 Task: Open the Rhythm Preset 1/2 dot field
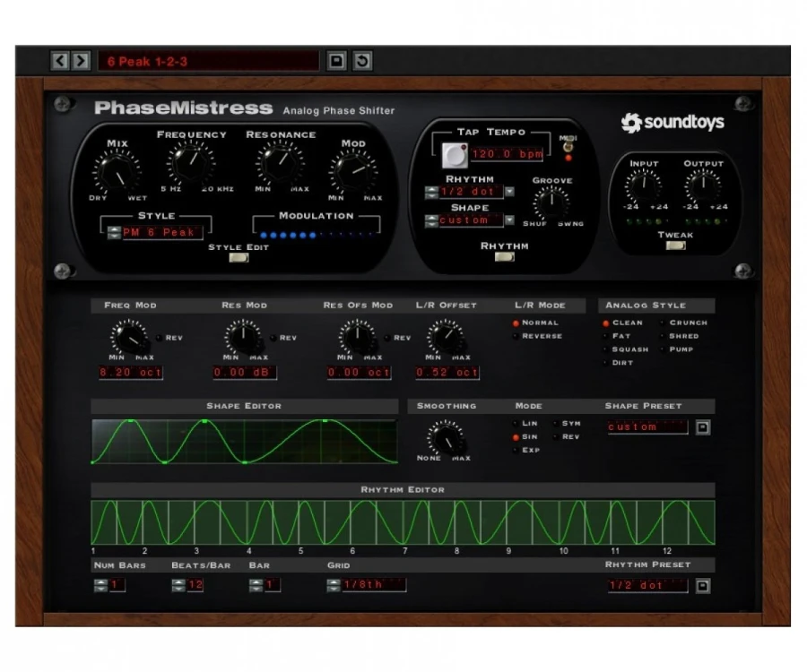coord(647,585)
